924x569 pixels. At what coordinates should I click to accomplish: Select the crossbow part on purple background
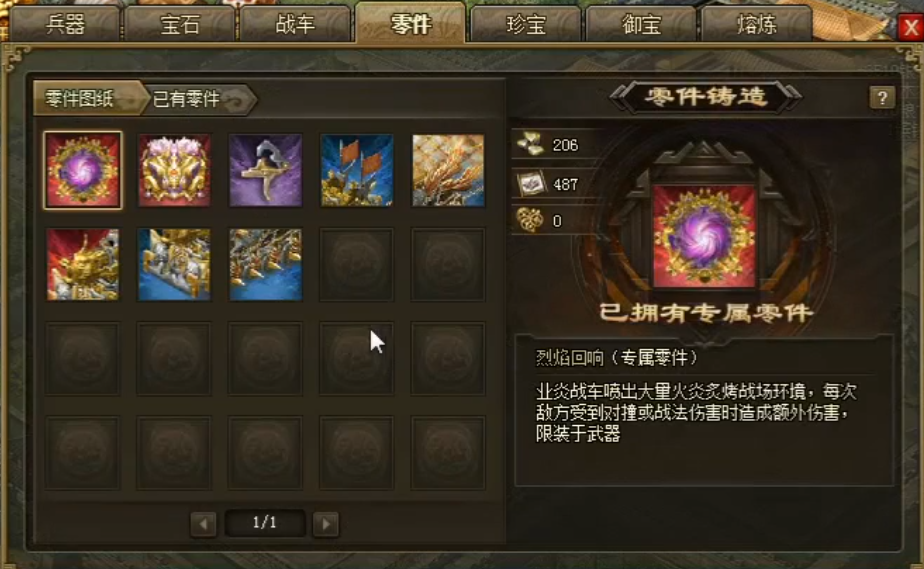point(265,170)
